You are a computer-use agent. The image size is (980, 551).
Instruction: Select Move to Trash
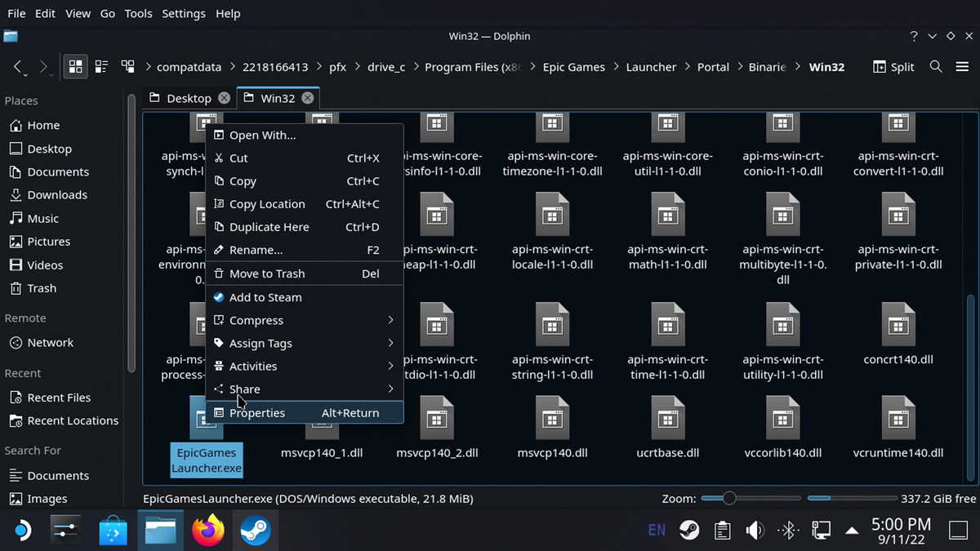click(x=305, y=273)
